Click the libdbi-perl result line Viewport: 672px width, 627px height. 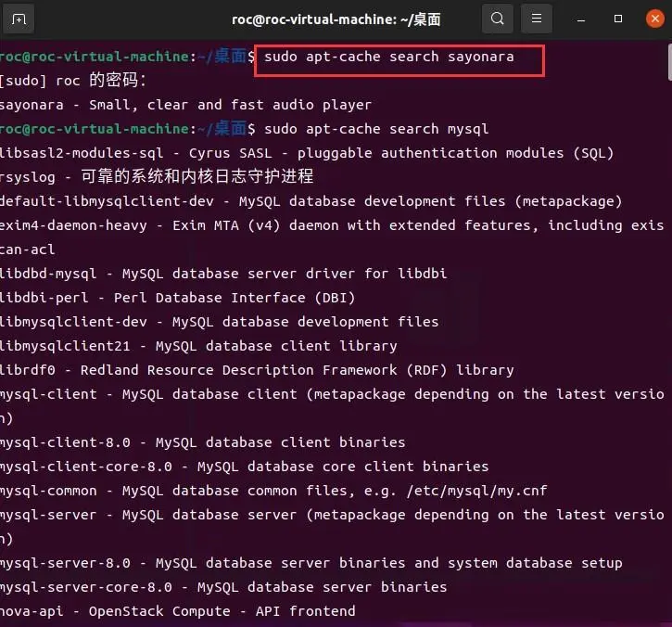click(178, 298)
